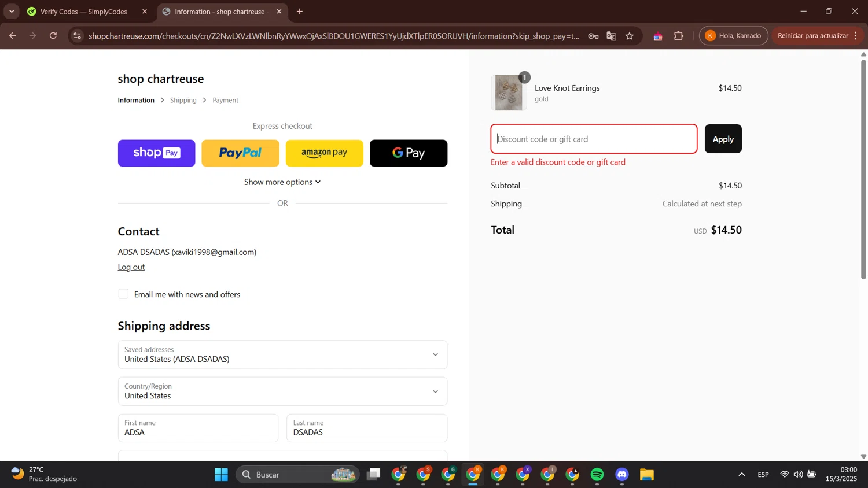Click the Log out link
Screen dimensions: 868x488
tap(131, 267)
